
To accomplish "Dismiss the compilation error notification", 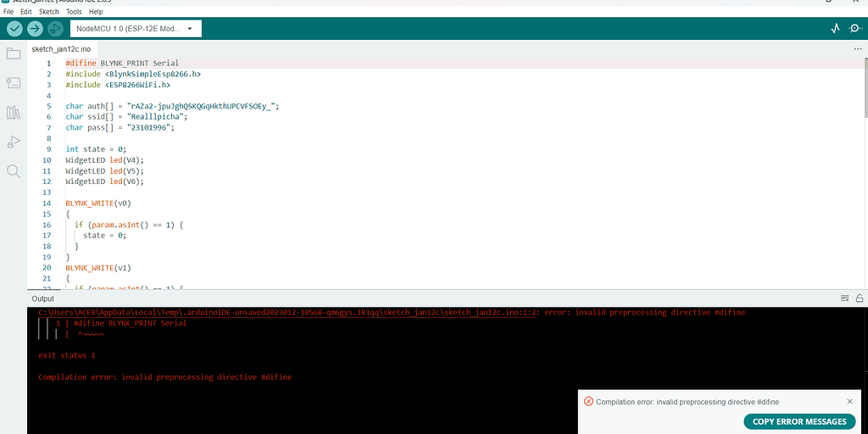I will pos(850,402).
